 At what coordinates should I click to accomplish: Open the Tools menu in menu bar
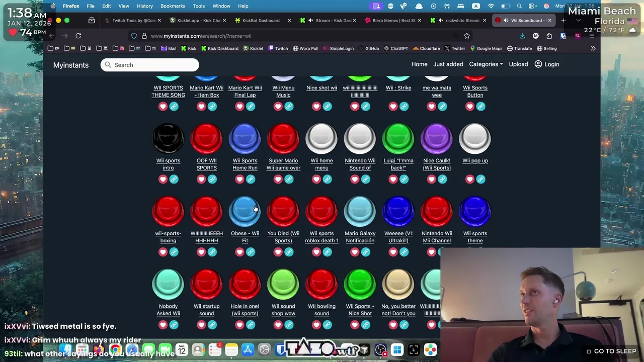coord(199,6)
